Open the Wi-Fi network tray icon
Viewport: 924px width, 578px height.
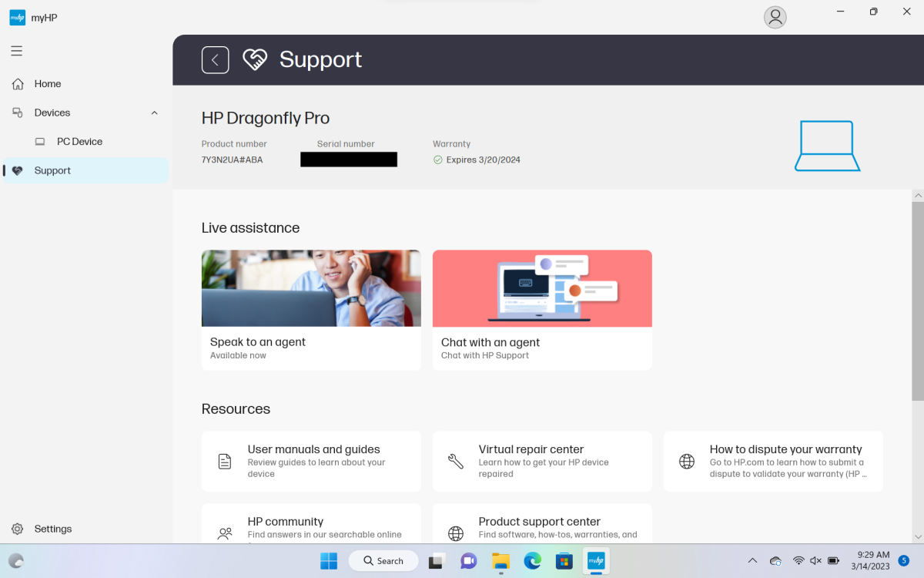click(x=798, y=560)
